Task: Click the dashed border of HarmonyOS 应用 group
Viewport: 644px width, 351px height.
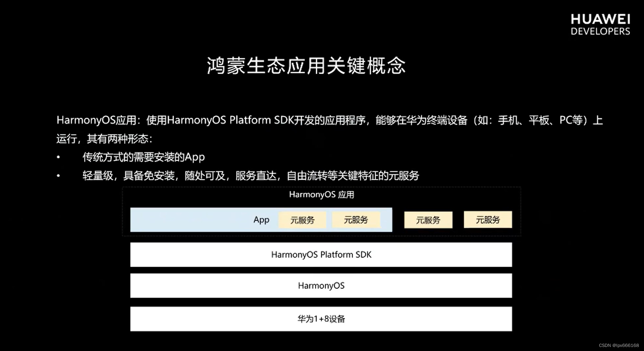Action: [x=321, y=187]
